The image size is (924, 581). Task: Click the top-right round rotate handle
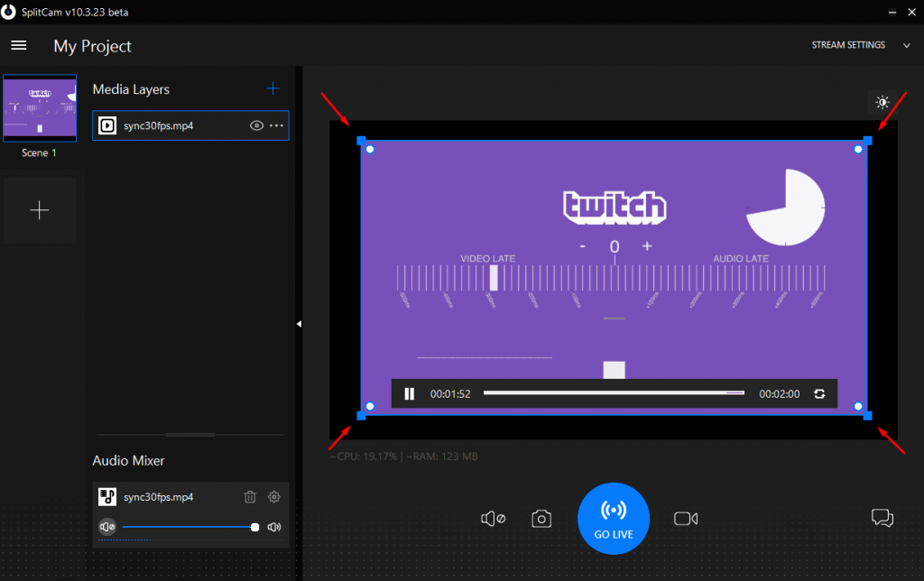[x=858, y=150]
